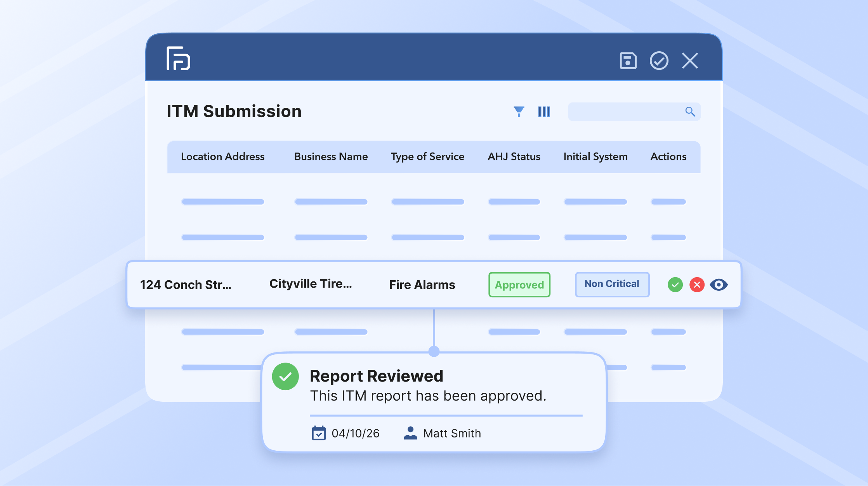Click the ITM Submission page title

pos(234,111)
